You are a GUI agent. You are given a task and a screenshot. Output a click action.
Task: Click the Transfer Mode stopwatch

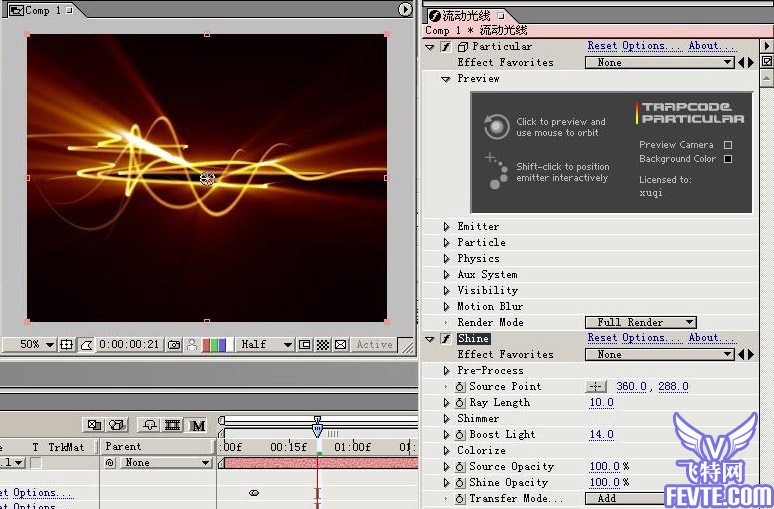tap(460, 499)
